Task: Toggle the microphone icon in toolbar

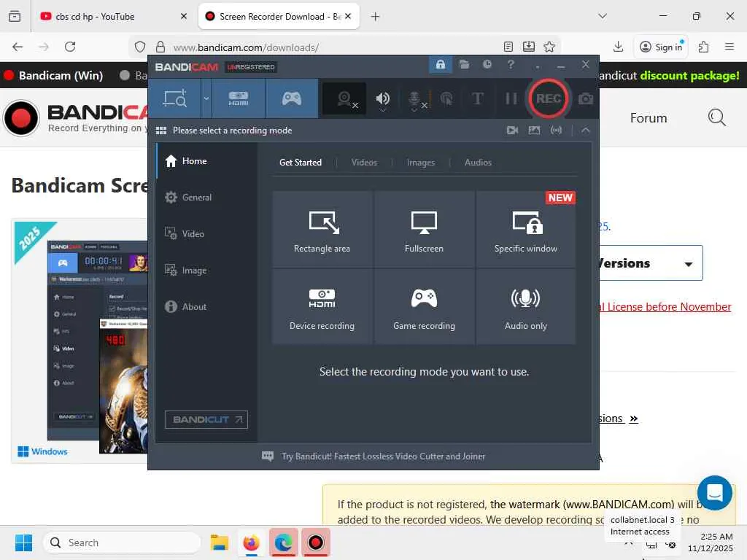Action: 415,99
